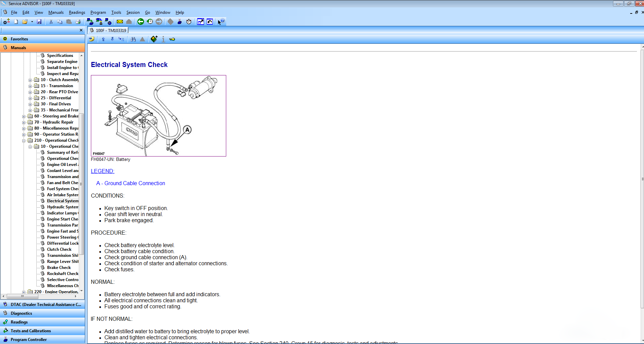This screenshot has width=644, height=344.
Task: Expand the 90 - Operator Station folder
Action: tap(24, 135)
